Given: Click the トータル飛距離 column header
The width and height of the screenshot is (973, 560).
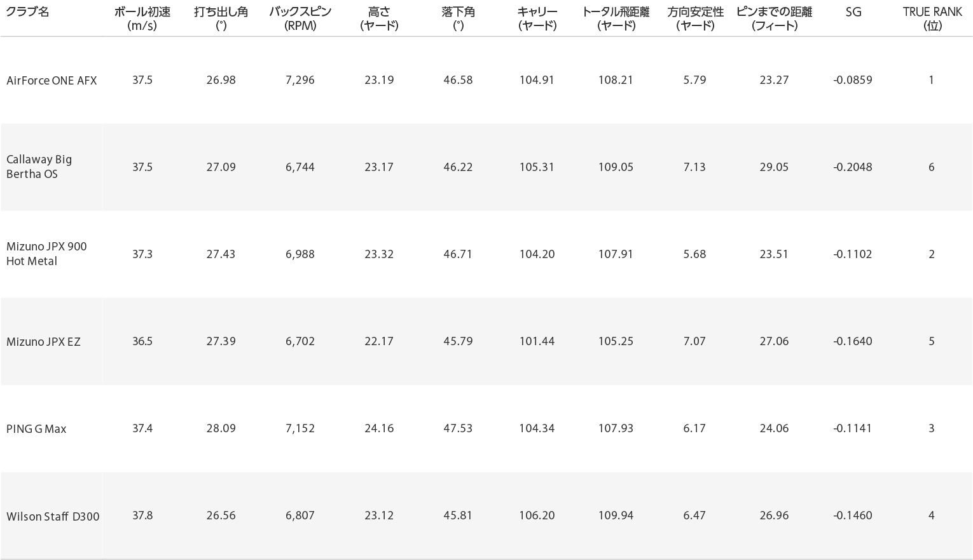Looking at the screenshot, I should [616, 18].
